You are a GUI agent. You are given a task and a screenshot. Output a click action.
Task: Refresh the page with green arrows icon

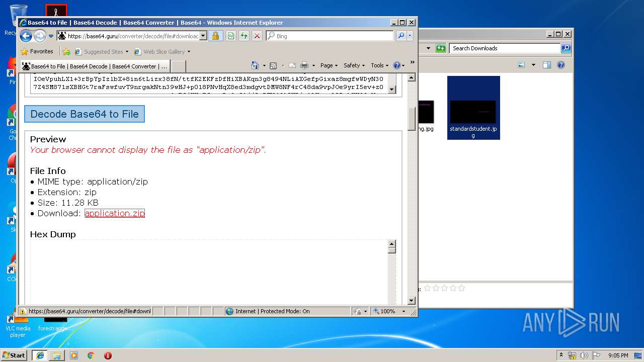pos(244,36)
